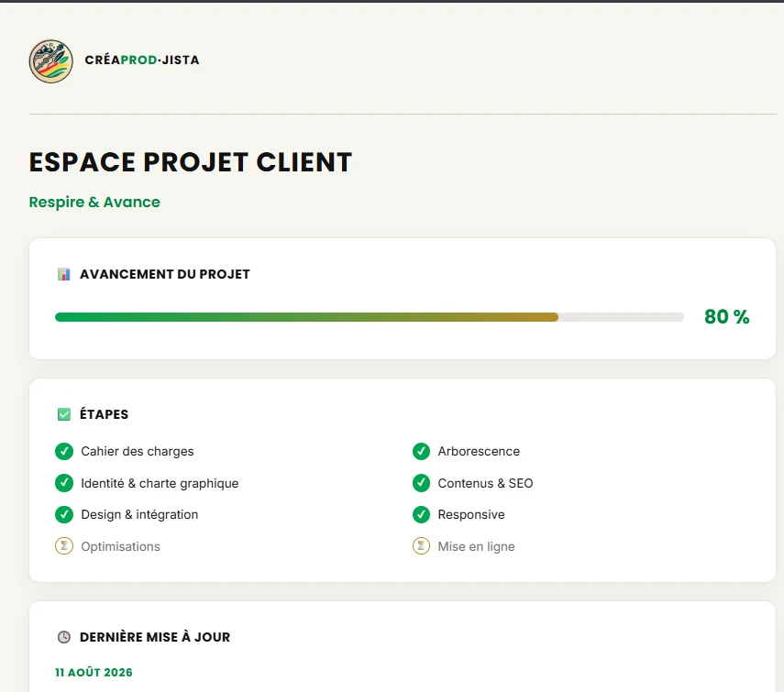Click the Arborescence step label
784x692 pixels.
coord(479,451)
